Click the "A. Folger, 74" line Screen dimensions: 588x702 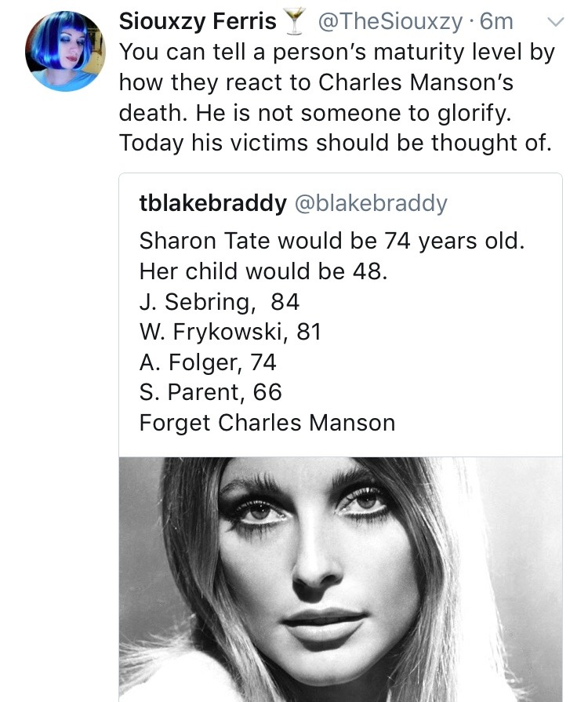point(208,362)
